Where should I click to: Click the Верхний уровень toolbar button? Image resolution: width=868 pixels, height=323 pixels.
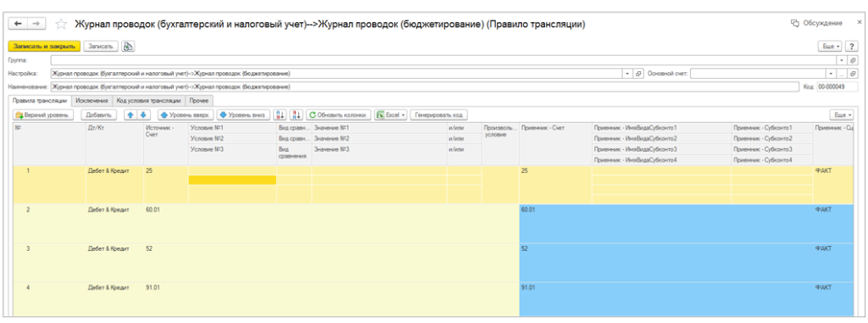pos(42,114)
